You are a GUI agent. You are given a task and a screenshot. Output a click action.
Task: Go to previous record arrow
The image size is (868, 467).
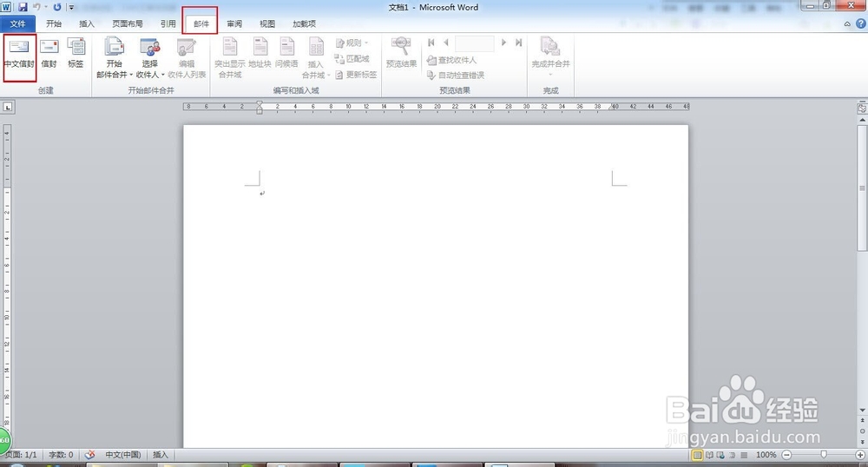coord(445,43)
